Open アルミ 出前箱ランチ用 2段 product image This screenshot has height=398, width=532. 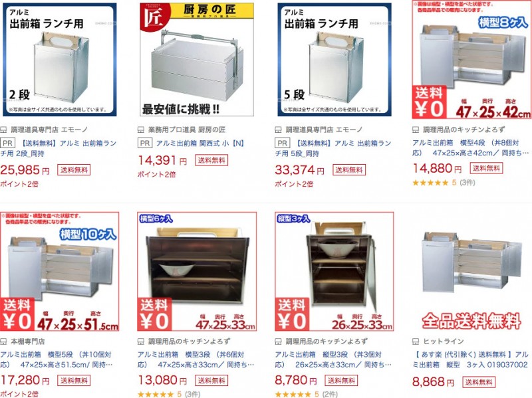pos(60,60)
